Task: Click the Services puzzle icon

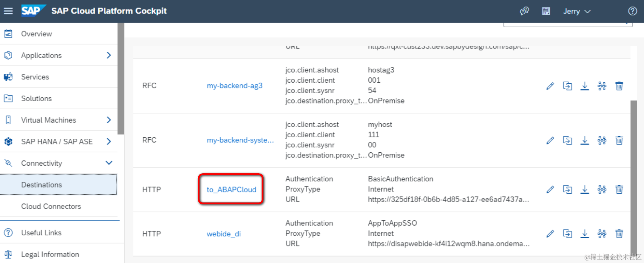Action: pyautogui.click(x=8, y=77)
